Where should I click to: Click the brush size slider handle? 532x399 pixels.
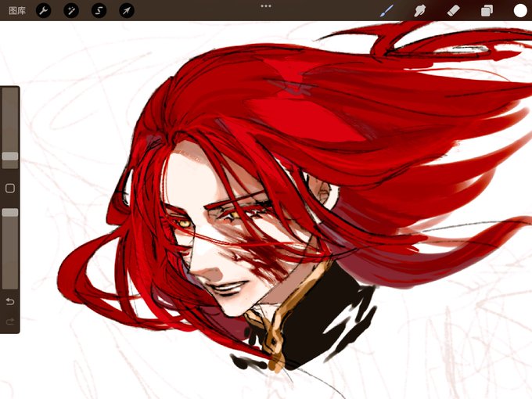(10, 156)
